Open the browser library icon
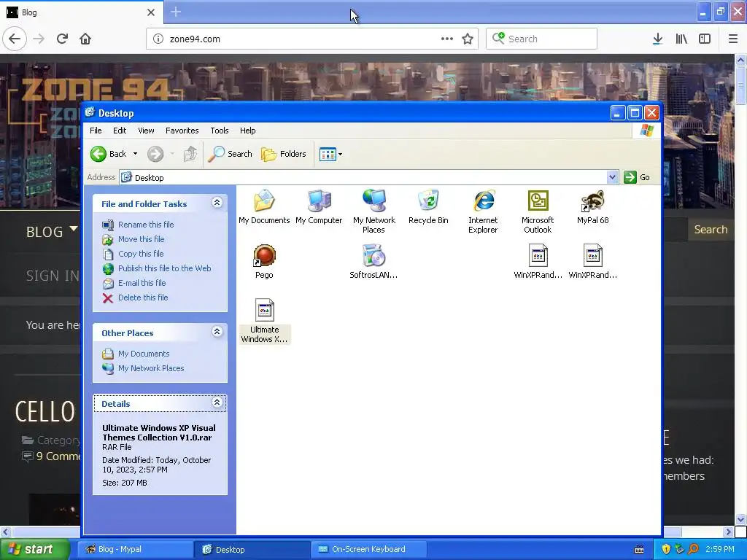Screen dimensions: 747x560 tap(681, 39)
